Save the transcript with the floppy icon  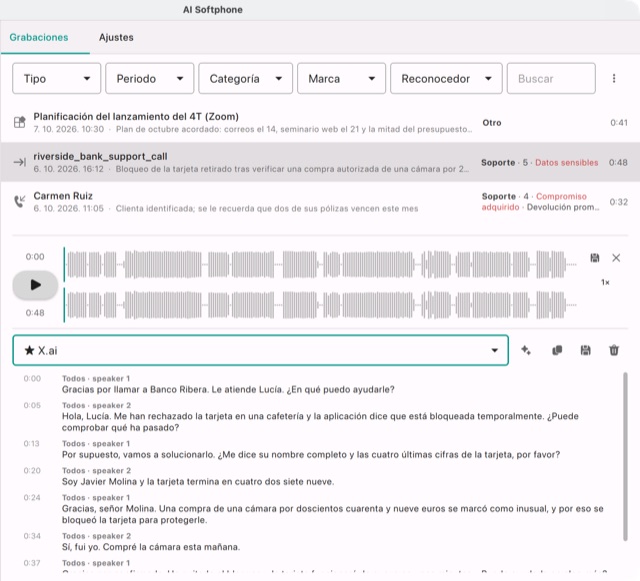(x=585, y=350)
